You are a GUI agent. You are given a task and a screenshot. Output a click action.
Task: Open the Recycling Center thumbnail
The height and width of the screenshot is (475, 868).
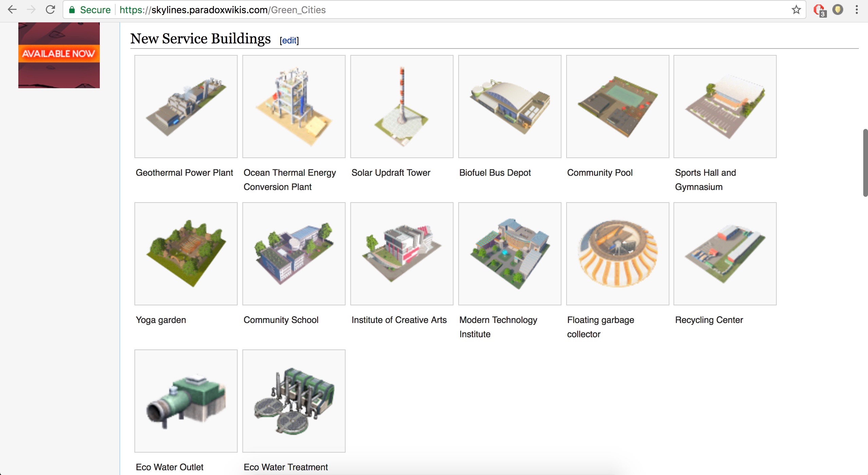[x=725, y=253]
